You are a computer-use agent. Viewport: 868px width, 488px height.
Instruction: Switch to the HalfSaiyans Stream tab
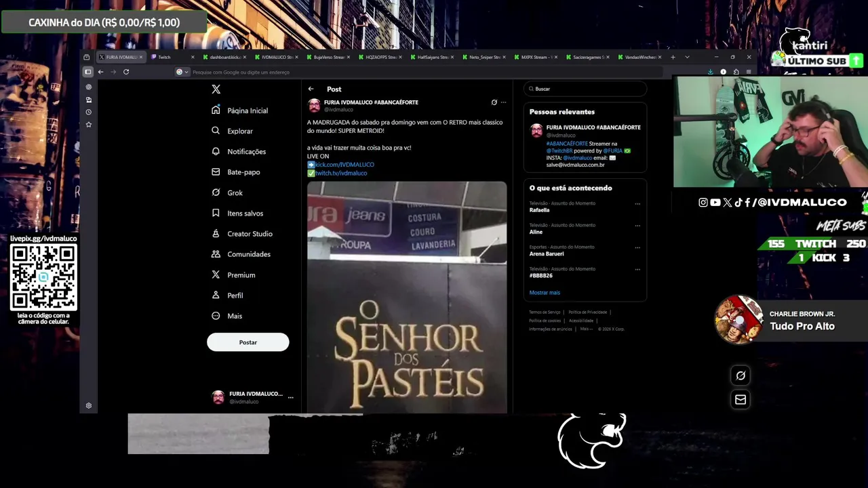432,57
